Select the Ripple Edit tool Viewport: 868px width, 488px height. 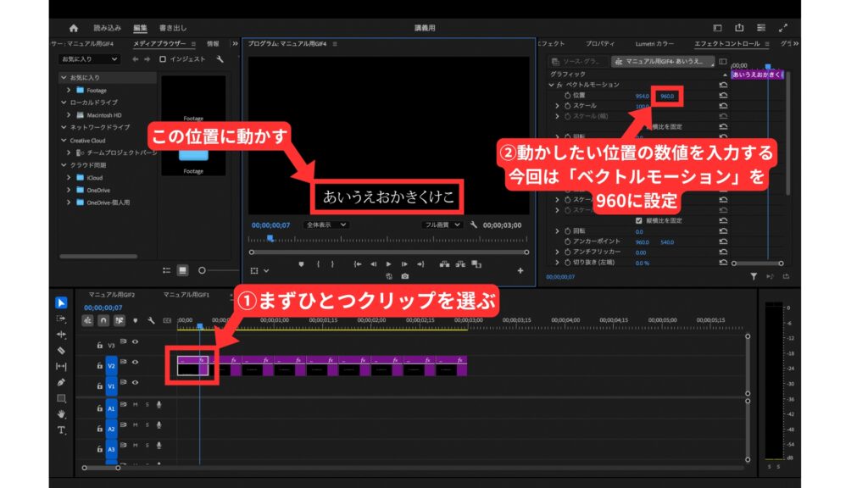click(61, 335)
